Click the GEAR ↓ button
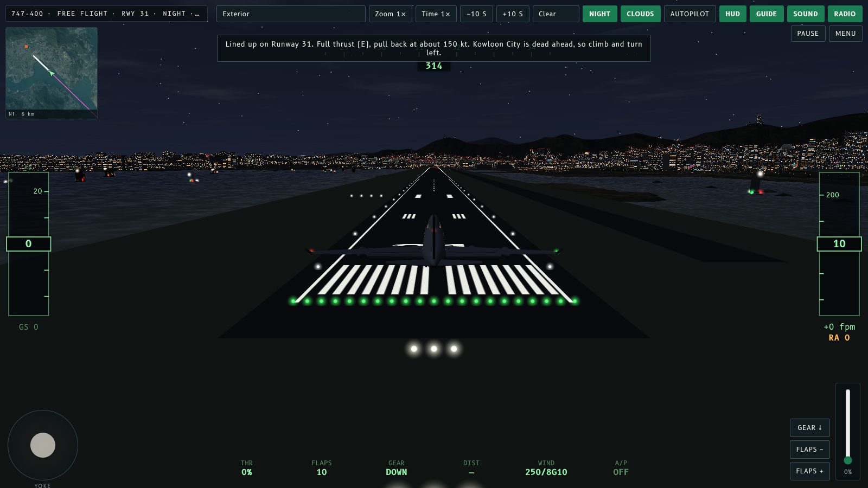 [810, 428]
